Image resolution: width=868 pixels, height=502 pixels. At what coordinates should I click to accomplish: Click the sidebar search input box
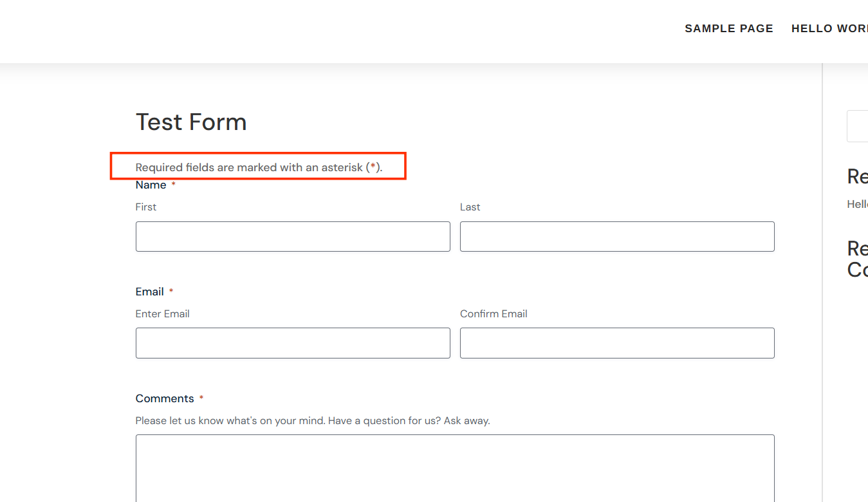859,126
